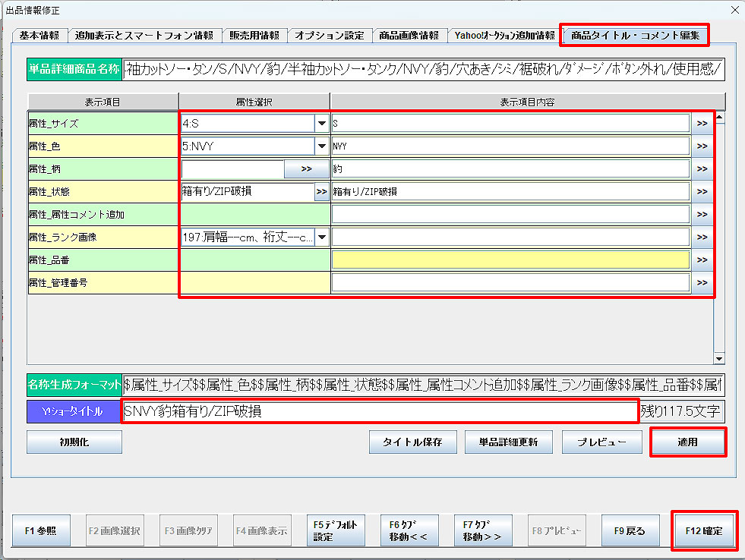Select the オプション設定 tab

pyautogui.click(x=330, y=36)
